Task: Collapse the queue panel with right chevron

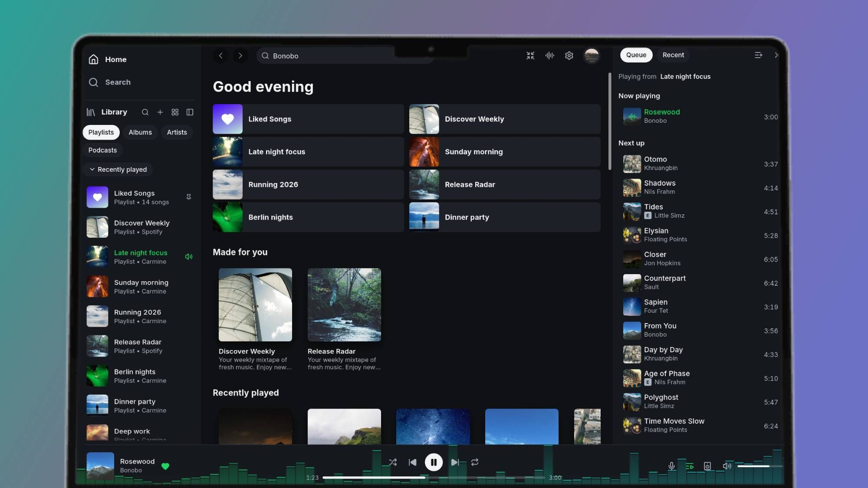Action: coord(776,55)
